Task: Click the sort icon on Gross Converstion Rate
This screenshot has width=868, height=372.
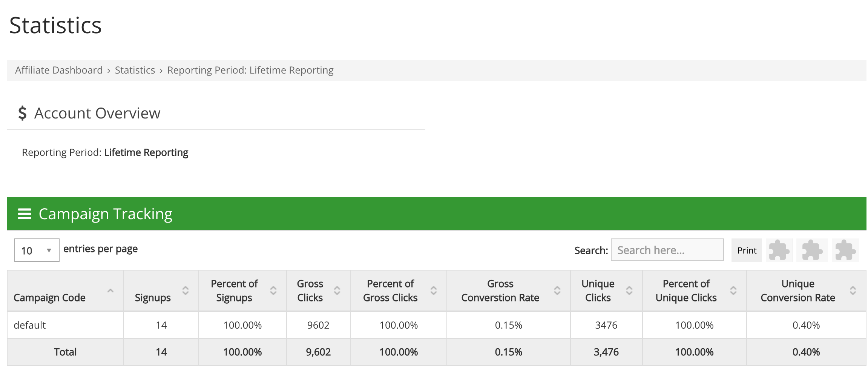Action: click(557, 291)
